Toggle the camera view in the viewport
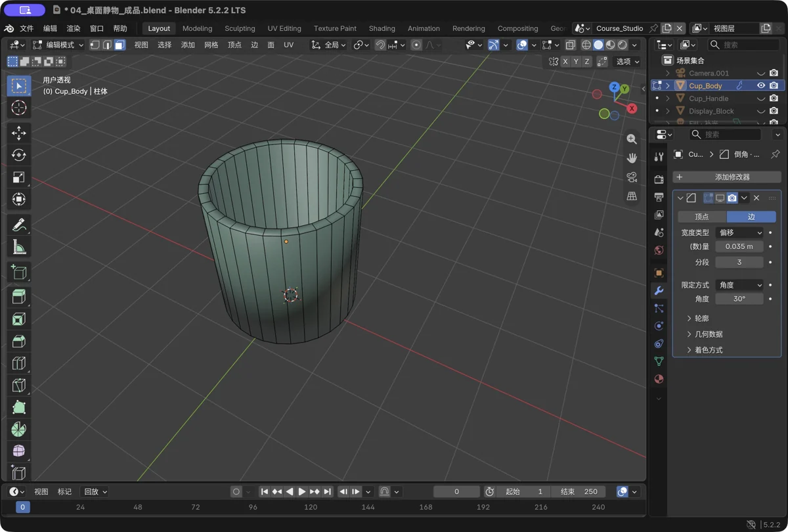 tap(632, 177)
